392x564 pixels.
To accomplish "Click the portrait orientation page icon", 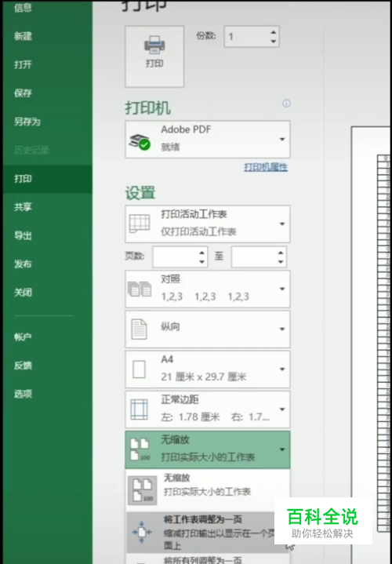I will 140,329.
